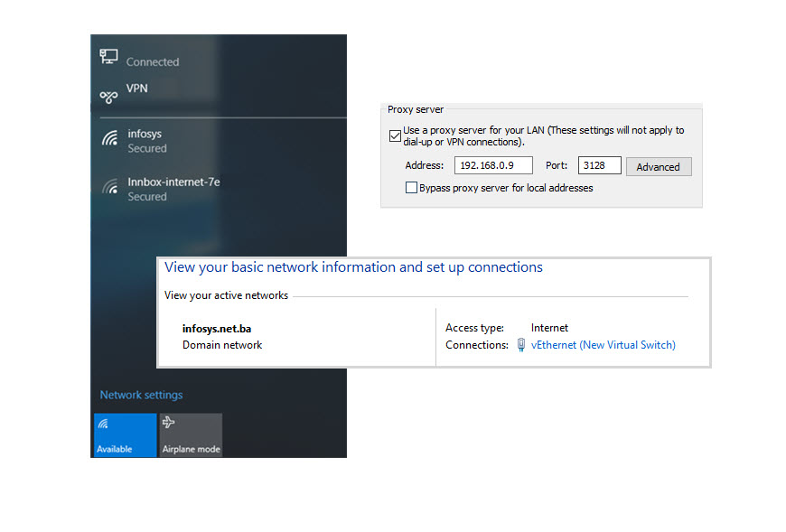
Task: Open vEthernet (New Virtual Switch) connection
Action: pyautogui.click(x=603, y=345)
